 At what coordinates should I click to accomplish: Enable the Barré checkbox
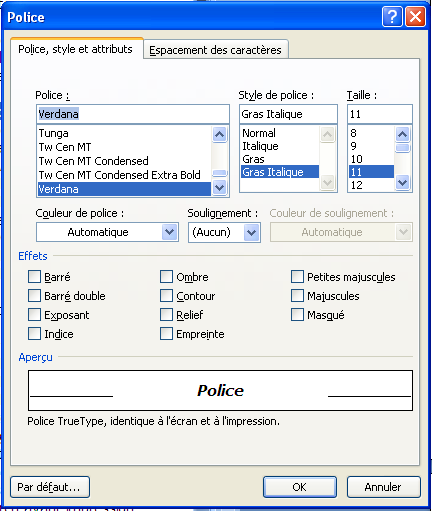34,276
